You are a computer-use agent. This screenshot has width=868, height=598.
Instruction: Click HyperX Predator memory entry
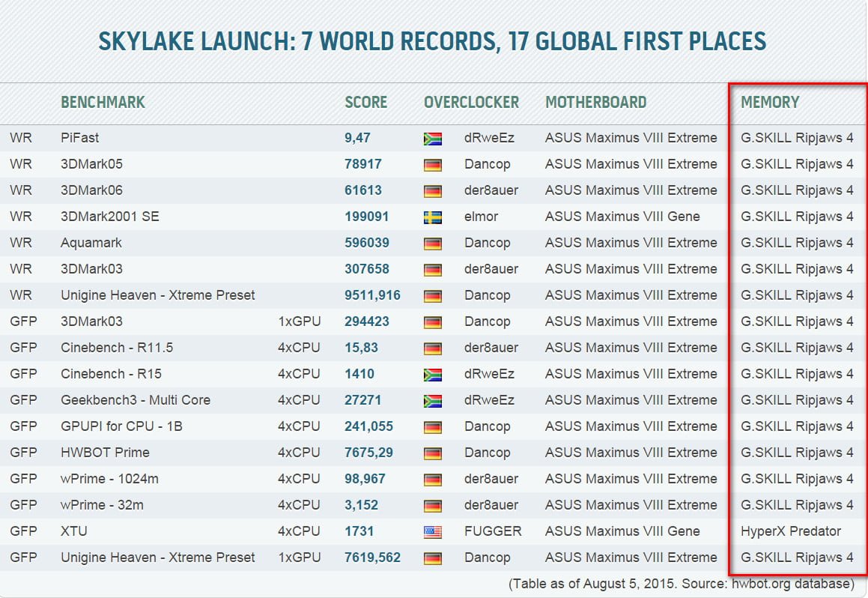(x=790, y=531)
